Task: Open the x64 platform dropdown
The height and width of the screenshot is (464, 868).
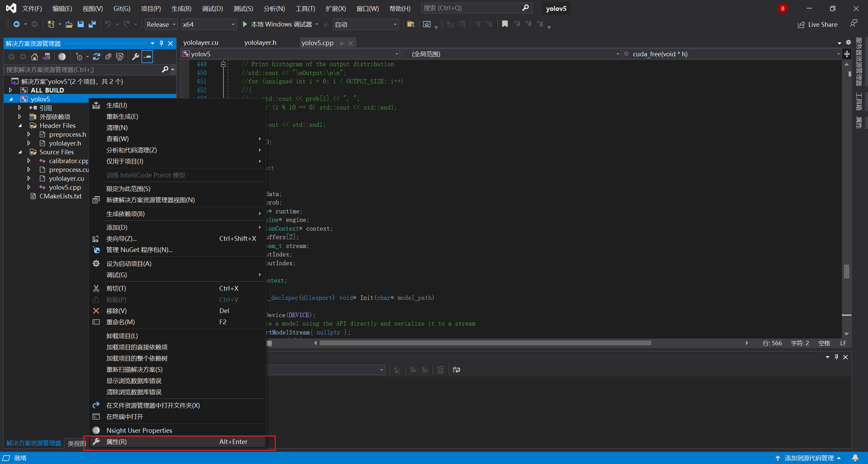Action: 208,24
